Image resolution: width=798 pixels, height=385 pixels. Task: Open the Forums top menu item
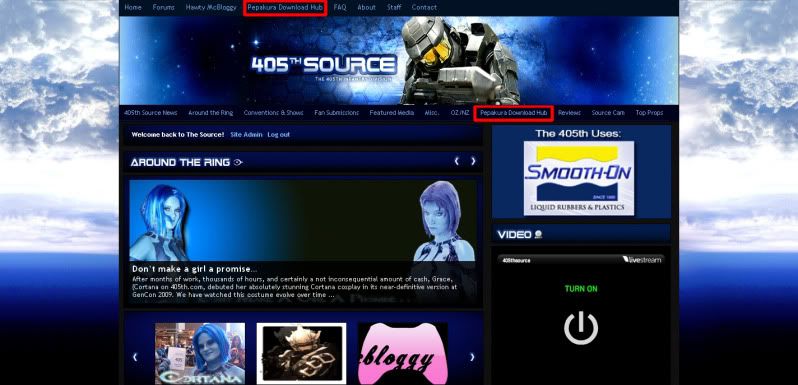coord(163,8)
